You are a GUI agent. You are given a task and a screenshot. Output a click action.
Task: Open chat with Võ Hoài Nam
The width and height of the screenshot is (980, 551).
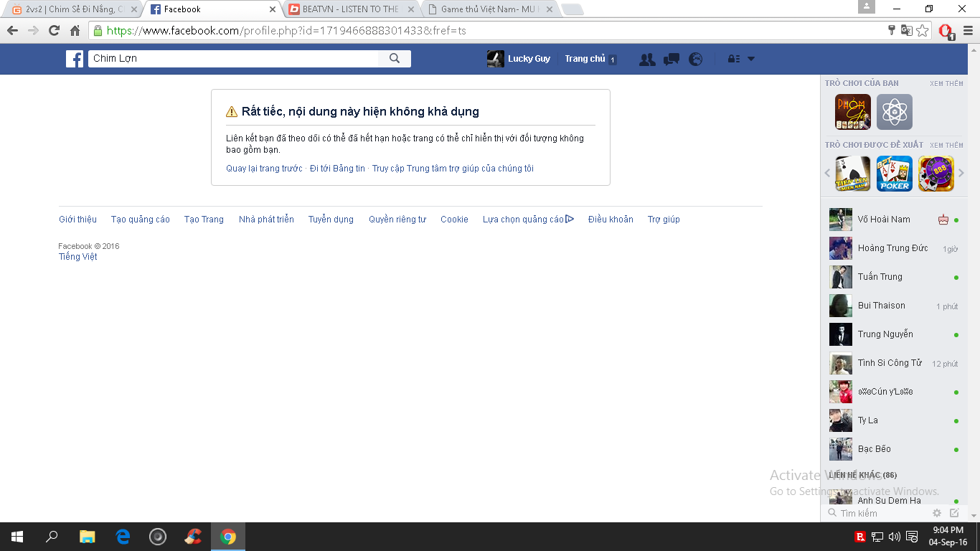(x=884, y=220)
